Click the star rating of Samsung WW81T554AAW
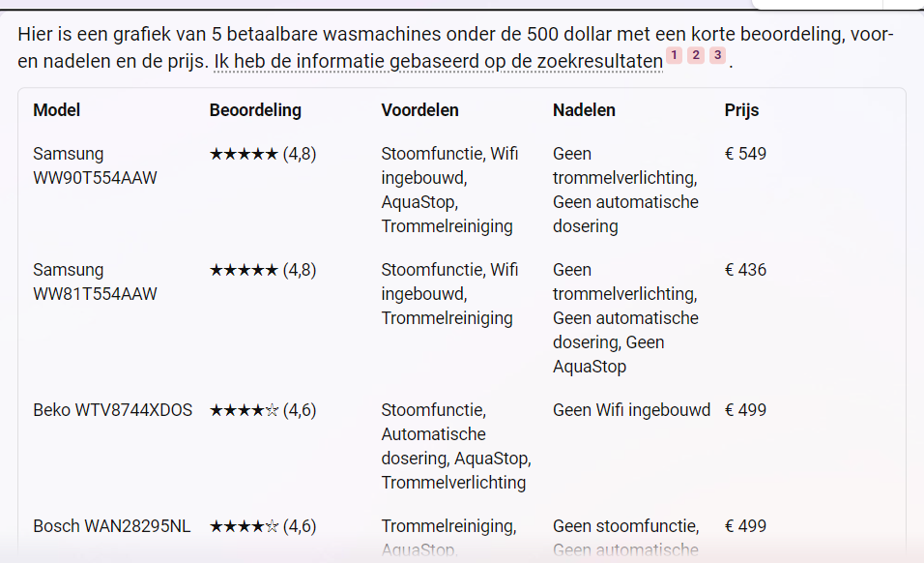Viewport: 924px width, 563px height. pos(263,270)
